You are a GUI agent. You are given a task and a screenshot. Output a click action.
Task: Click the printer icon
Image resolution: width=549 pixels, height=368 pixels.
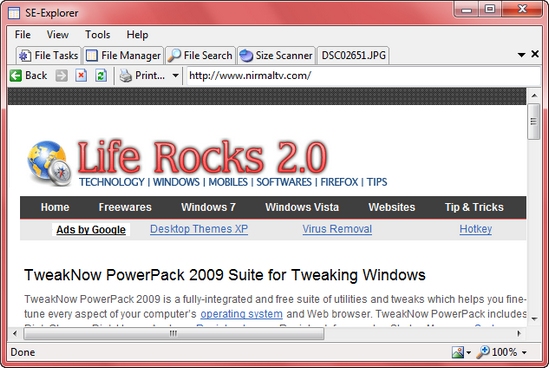pyautogui.click(x=126, y=75)
